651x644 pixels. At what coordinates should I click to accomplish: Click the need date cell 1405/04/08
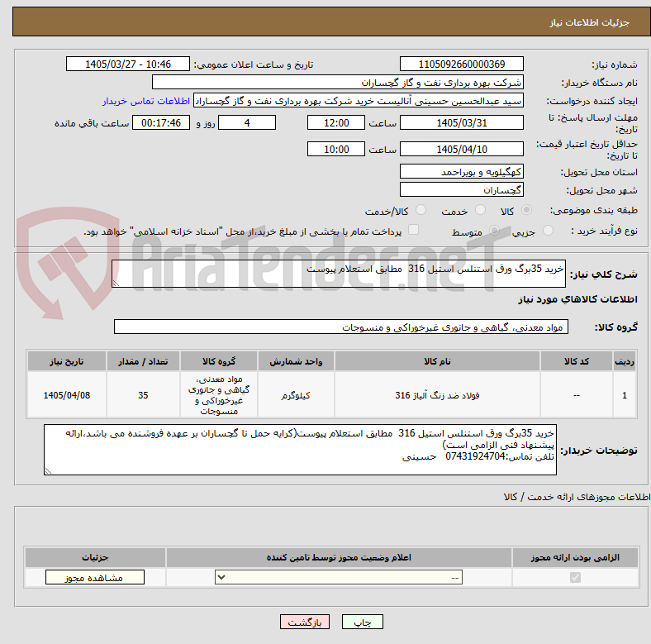66,394
